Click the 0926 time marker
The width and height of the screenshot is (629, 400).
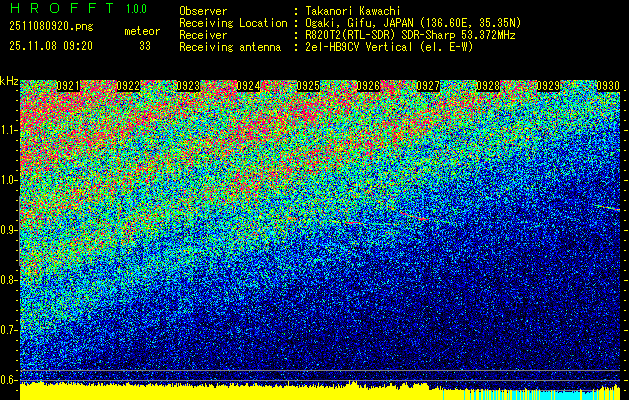pos(368,86)
